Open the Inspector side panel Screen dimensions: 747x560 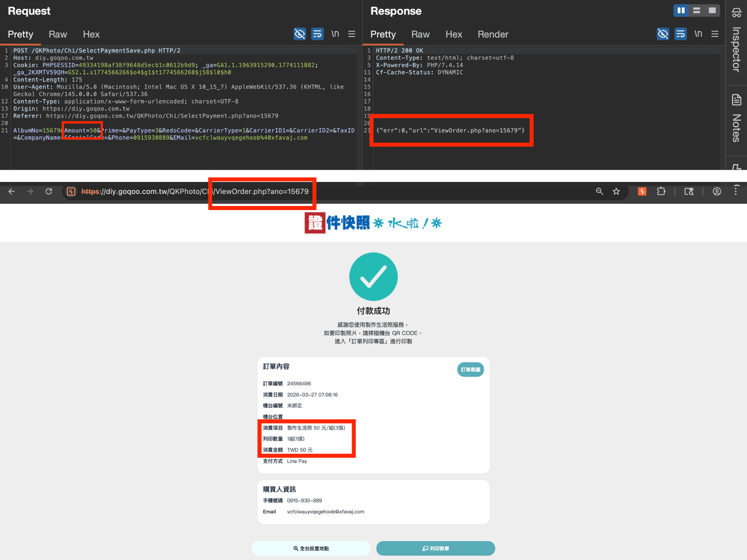pyautogui.click(x=736, y=40)
